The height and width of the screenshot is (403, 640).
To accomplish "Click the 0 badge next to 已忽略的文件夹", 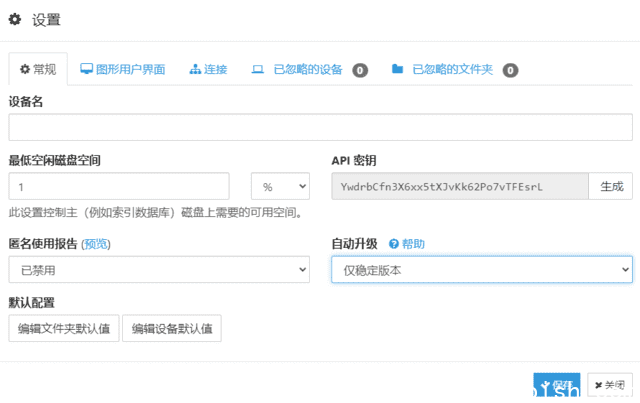I will coord(510,70).
